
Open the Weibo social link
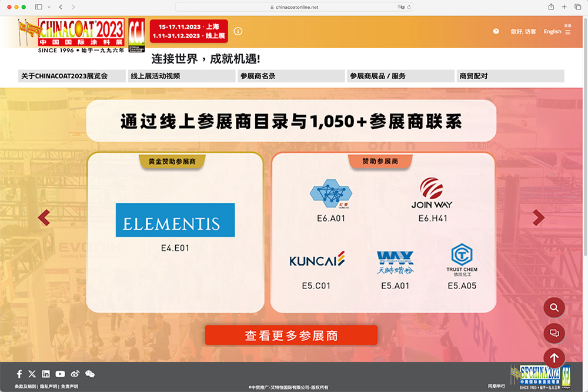[75, 374]
